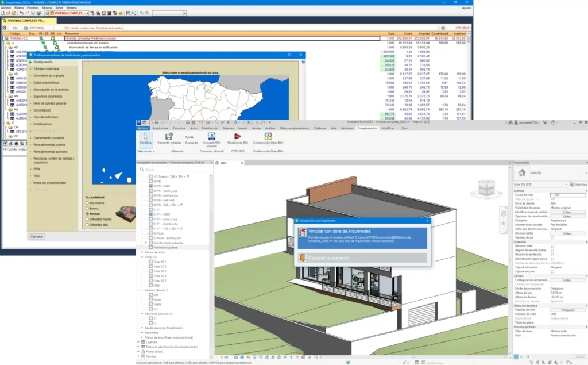Image resolution: width=588 pixels, height=365 pixels.
Task: Click the user account icon in Revit title bar
Action: pos(516,122)
